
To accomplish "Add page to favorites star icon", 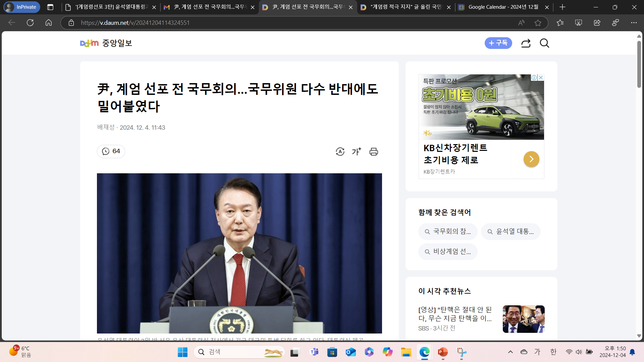I will pyautogui.click(x=538, y=23).
